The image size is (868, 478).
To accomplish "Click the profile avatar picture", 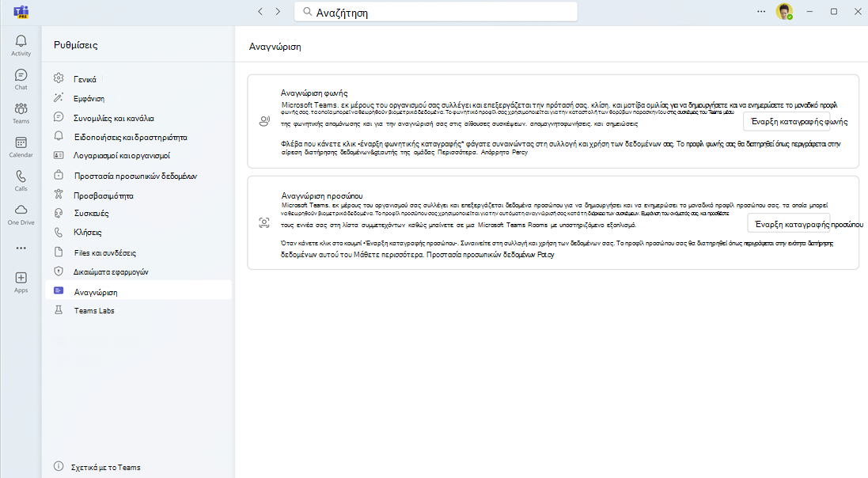I will [x=784, y=12].
